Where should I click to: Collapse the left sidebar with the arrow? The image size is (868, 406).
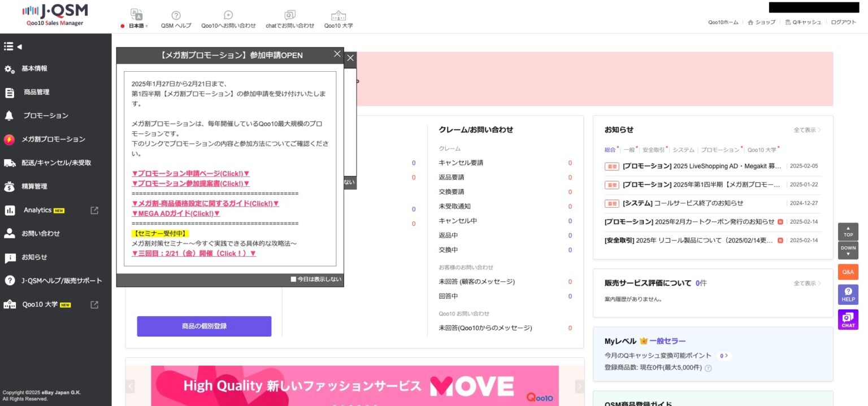(20, 46)
